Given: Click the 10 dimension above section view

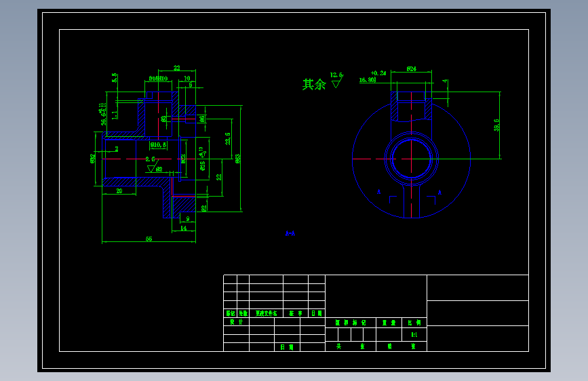Looking at the screenshot, I should tap(187, 79).
